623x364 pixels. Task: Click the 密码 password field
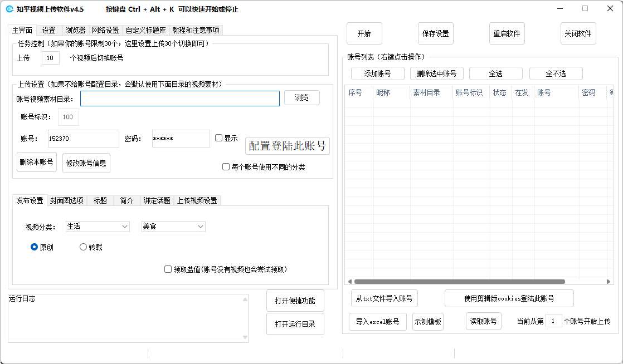pos(181,139)
